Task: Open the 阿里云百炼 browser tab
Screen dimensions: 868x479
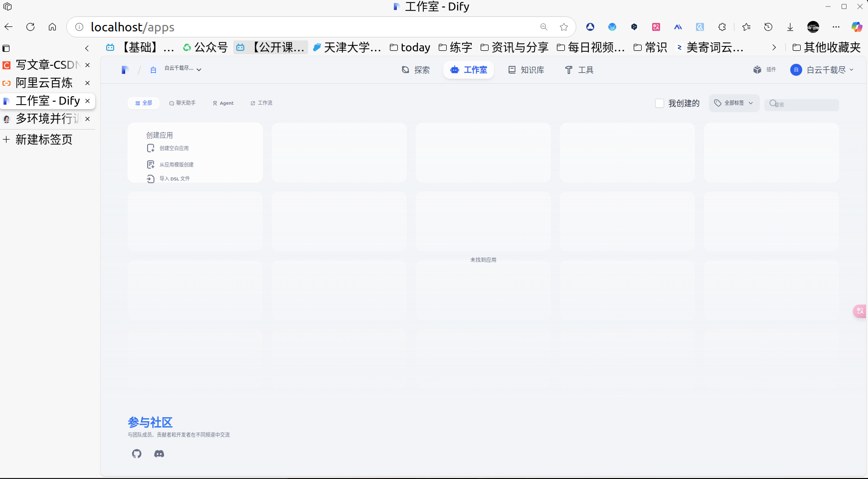Action: [48, 83]
